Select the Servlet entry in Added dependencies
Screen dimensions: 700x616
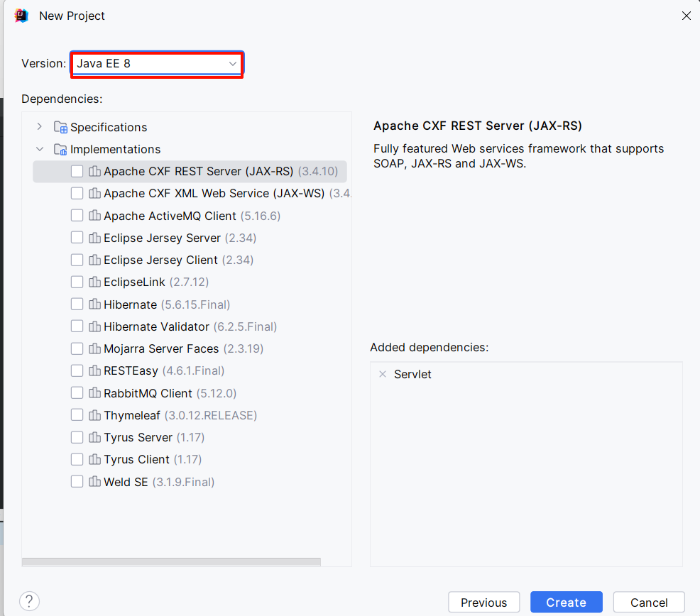pos(412,374)
